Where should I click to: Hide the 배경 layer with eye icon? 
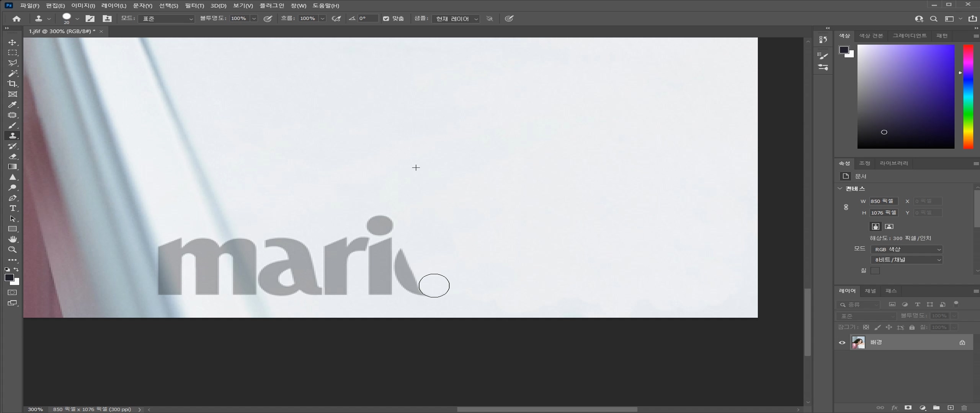(x=842, y=343)
